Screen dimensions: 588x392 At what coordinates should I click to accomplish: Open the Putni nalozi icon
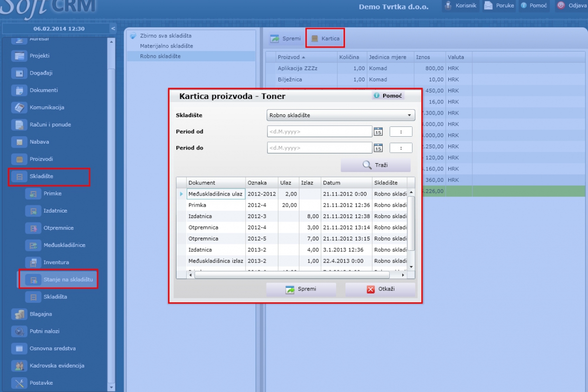point(20,331)
